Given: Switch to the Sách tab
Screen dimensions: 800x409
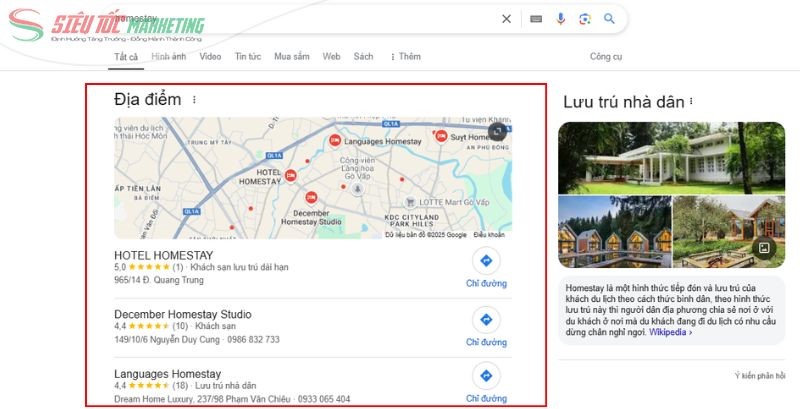Looking at the screenshot, I should 363,57.
